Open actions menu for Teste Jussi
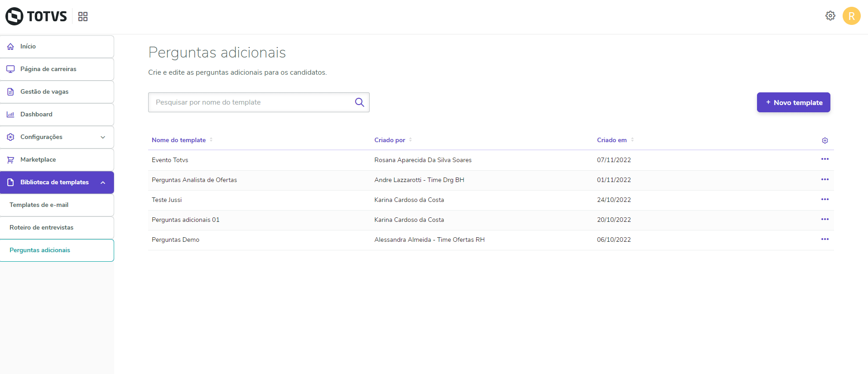Image resolution: width=868 pixels, height=374 pixels. (825, 200)
